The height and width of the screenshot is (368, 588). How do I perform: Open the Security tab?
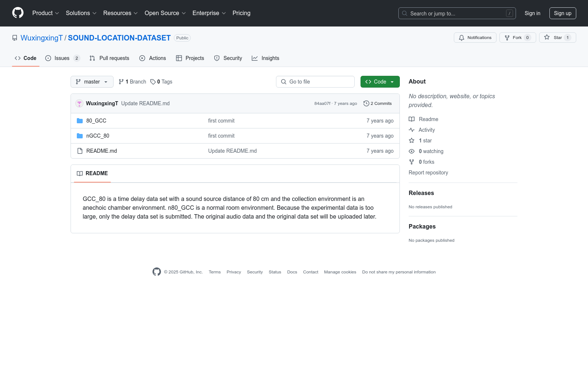(228, 58)
